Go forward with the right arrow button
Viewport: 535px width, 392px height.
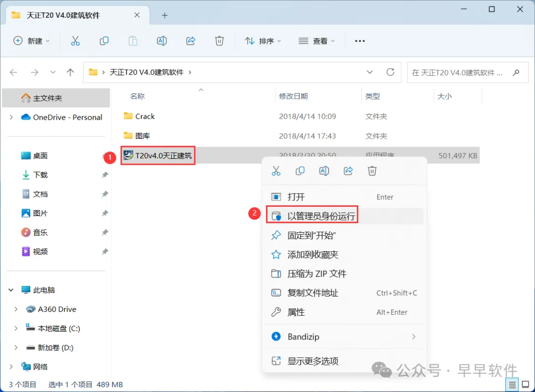(35, 72)
